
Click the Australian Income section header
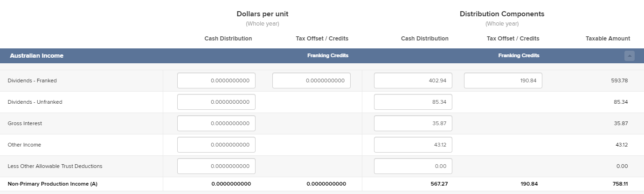pos(37,56)
